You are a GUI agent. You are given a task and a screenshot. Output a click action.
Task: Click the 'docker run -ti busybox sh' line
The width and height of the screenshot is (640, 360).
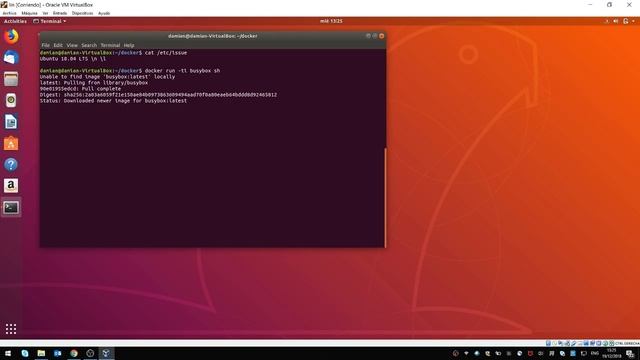(x=130, y=71)
